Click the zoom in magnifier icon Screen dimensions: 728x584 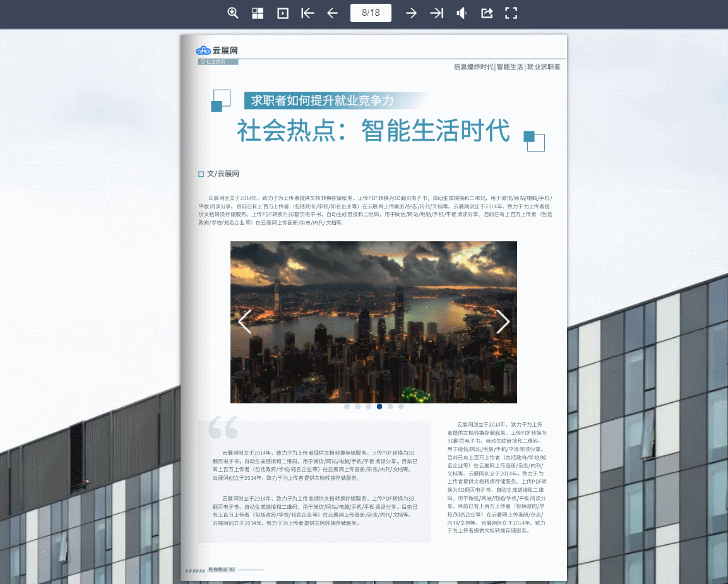(232, 13)
